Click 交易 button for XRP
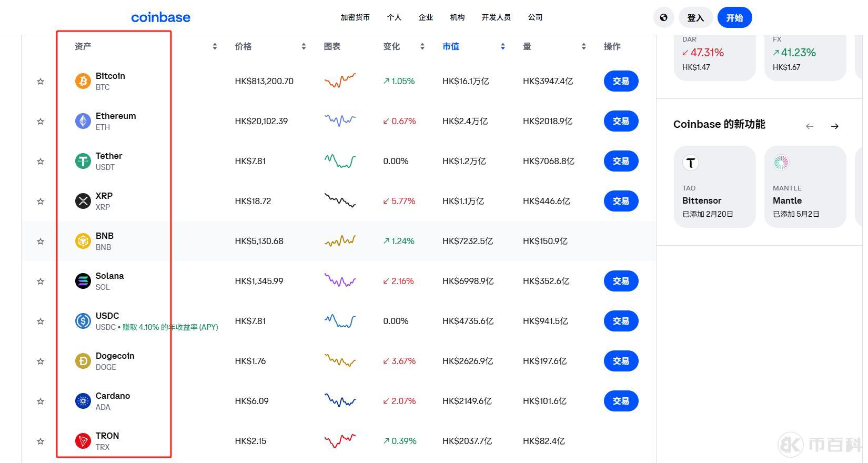The width and height of the screenshot is (868, 463). point(621,201)
